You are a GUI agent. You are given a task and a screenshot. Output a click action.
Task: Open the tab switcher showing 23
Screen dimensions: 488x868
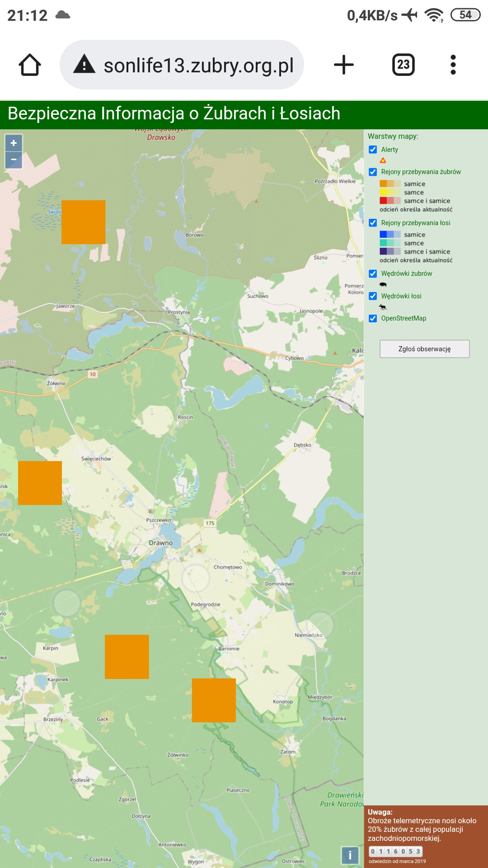point(403,65)
